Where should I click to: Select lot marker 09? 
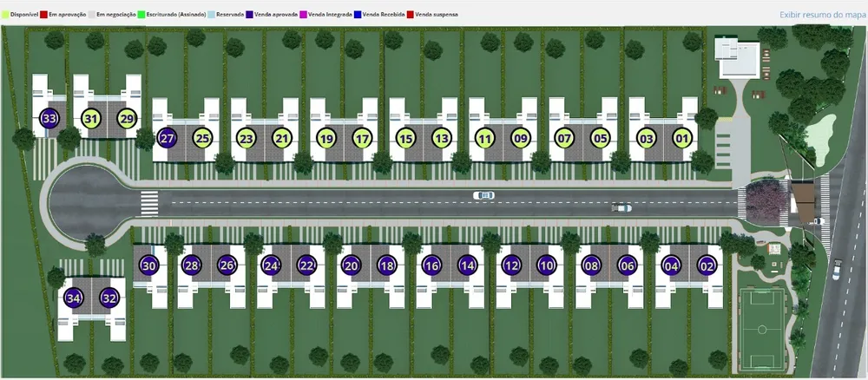click(521, 138)
